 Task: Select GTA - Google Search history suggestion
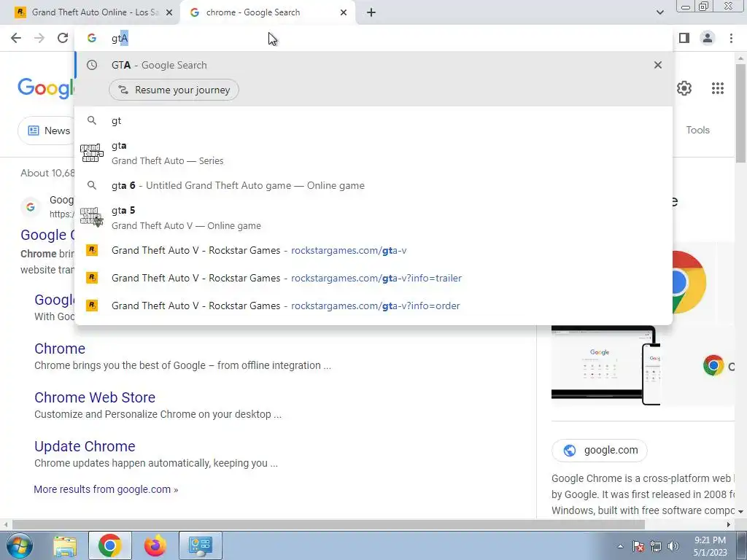pos(373,65)
